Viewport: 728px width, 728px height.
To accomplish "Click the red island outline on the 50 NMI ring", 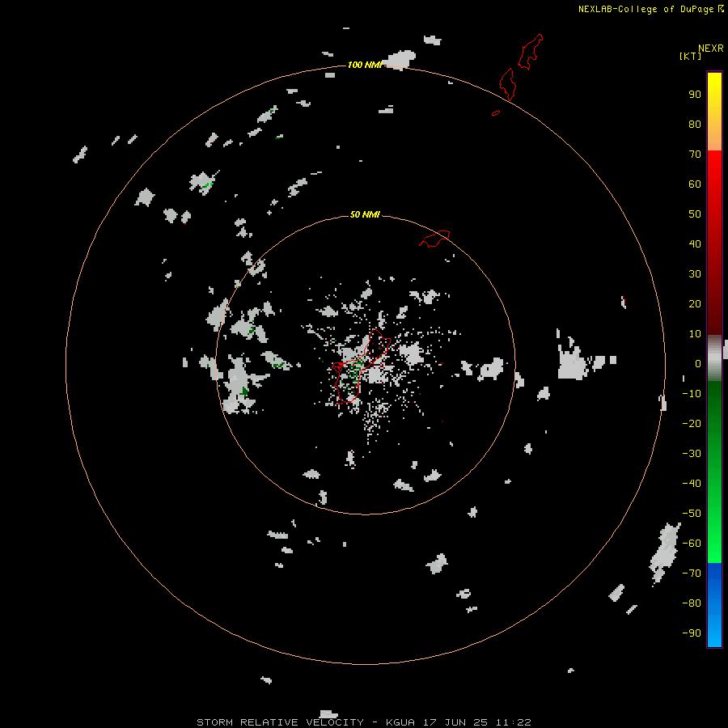I will [x=434, y=239].
